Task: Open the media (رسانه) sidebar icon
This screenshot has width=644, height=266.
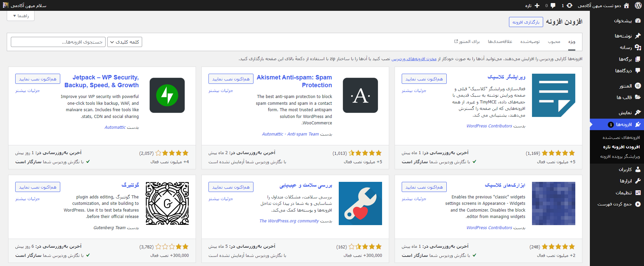Action: (638, 47)
